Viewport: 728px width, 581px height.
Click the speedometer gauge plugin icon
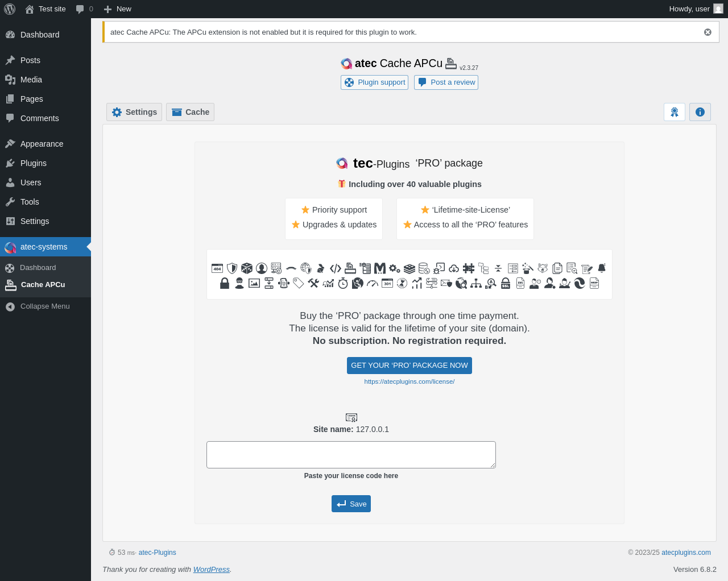point(373,283)
